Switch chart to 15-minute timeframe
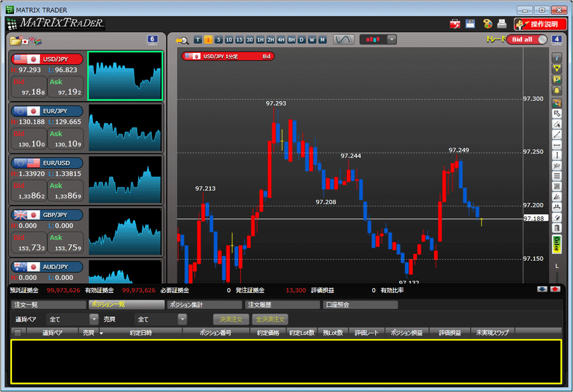 (x=239, y=39)
